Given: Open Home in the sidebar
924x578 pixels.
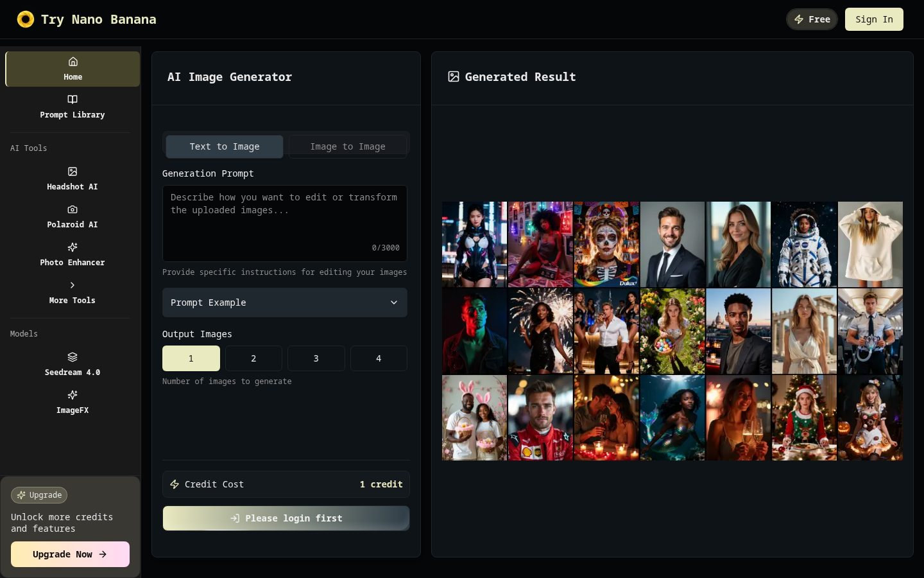Looking at the screenshot, I should click(73, 69).
